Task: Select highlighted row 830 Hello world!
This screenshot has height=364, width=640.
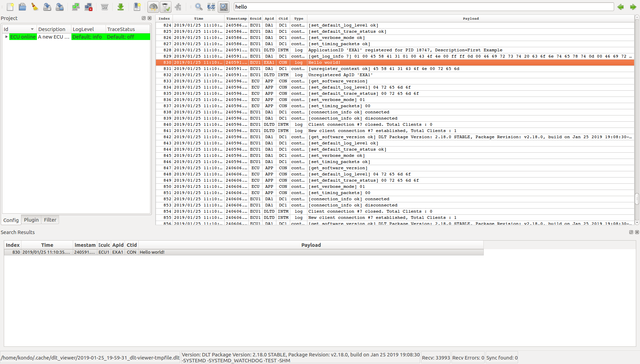Action: point(395,62)
